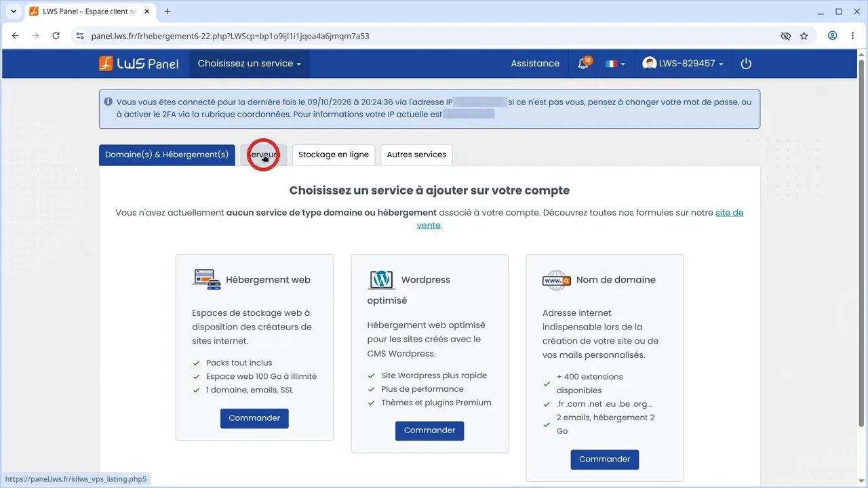Click the user avatar icon
868x488 pixels.
650,63
